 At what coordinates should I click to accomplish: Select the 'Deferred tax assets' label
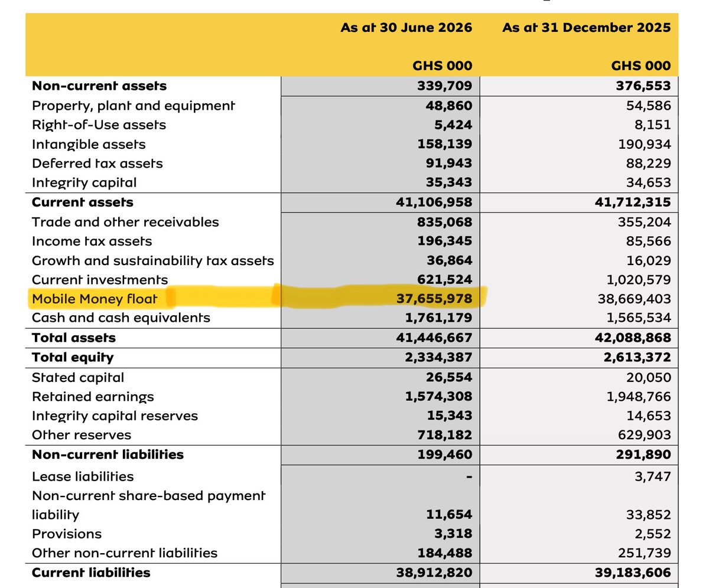tap(97, 164)
